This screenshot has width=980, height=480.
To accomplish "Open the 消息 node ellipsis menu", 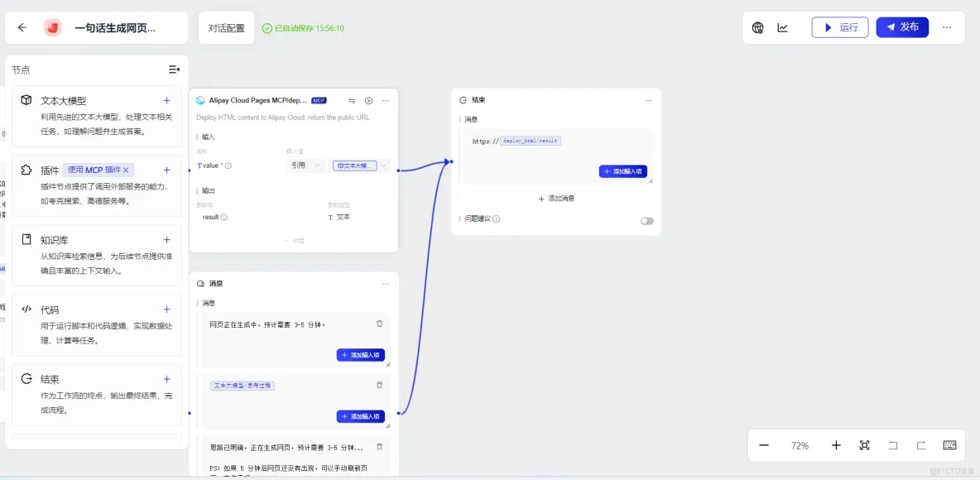I will point(386,284).
